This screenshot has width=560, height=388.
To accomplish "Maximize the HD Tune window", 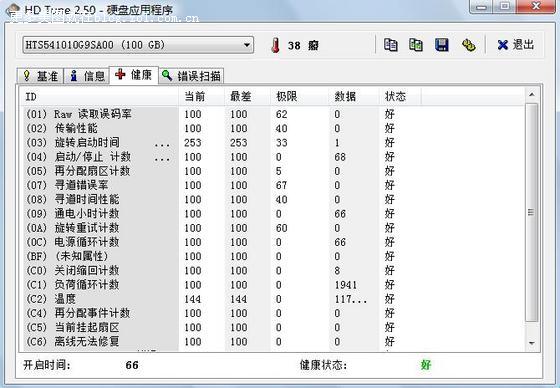I will [x=505, y=7].
